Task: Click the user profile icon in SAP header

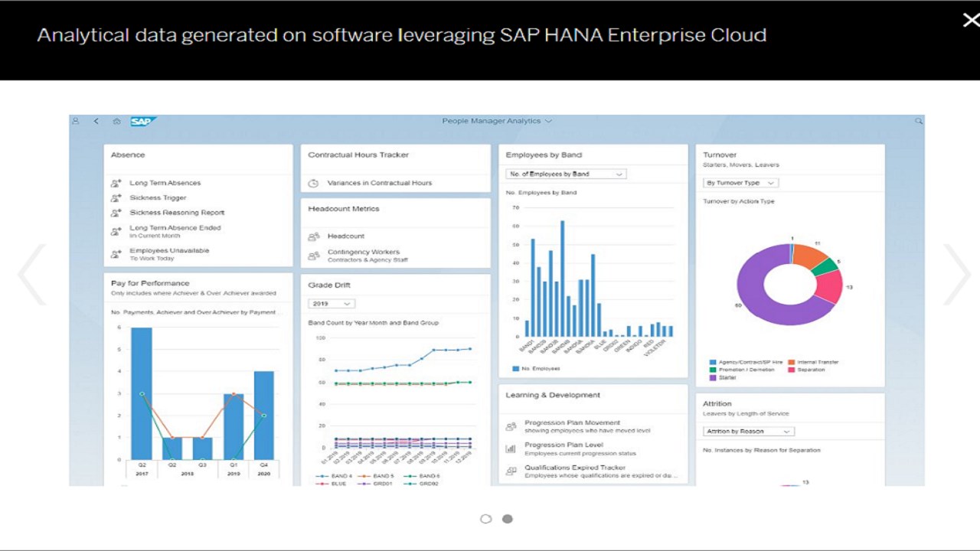Action: click(x=76, y=121)
